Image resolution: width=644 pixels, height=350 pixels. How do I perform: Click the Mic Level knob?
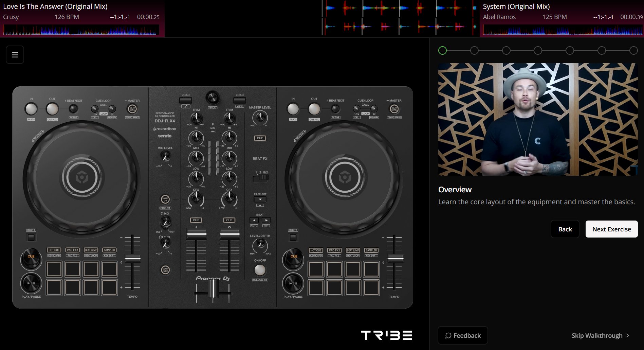165,156
